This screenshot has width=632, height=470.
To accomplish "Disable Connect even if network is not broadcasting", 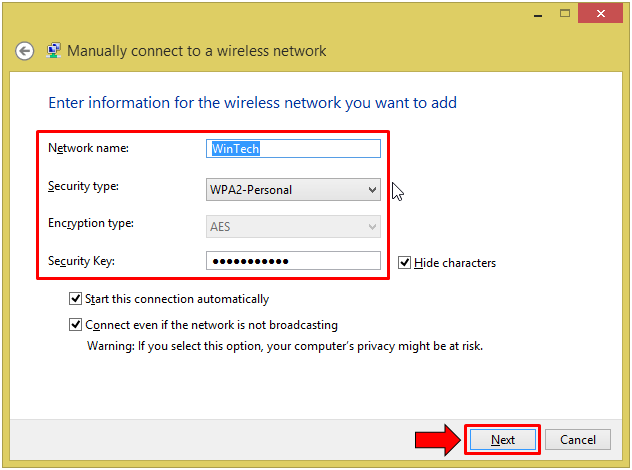I will (75, 325).
